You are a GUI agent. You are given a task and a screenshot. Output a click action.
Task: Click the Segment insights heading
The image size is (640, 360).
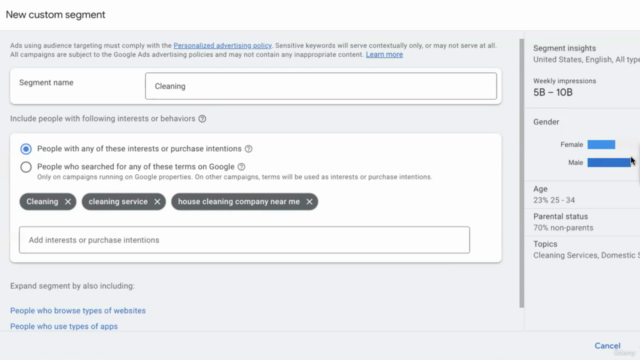[x=564, y=48]
